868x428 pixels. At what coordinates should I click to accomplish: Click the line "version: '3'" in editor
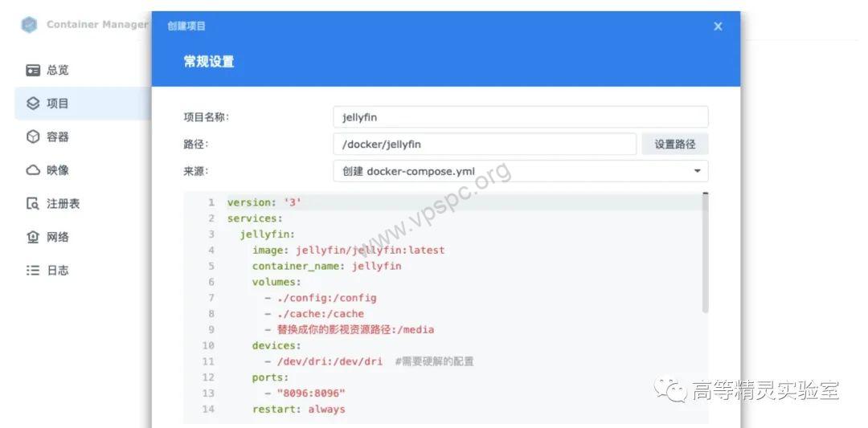tap(264, 202)
